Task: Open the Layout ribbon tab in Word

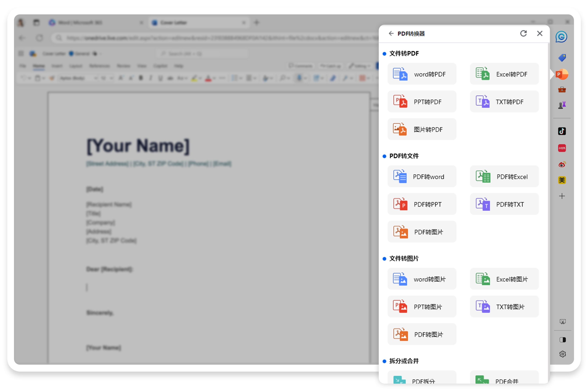Action: 75,66
